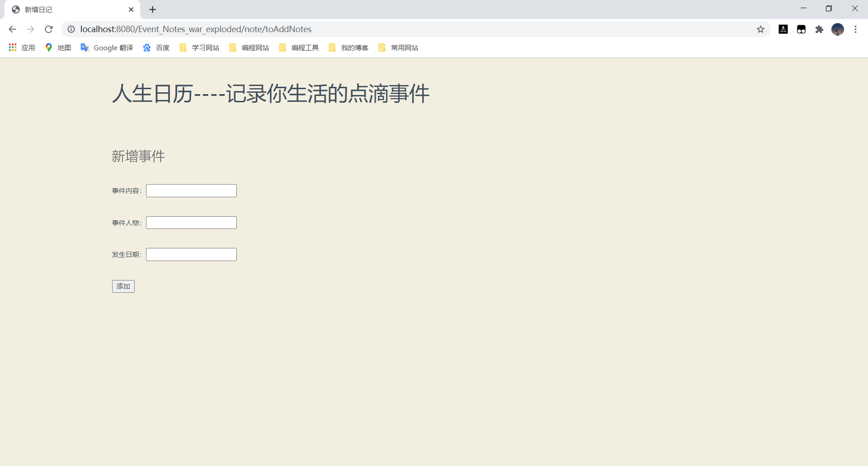Close the browser window

click(x=854, y=9)
